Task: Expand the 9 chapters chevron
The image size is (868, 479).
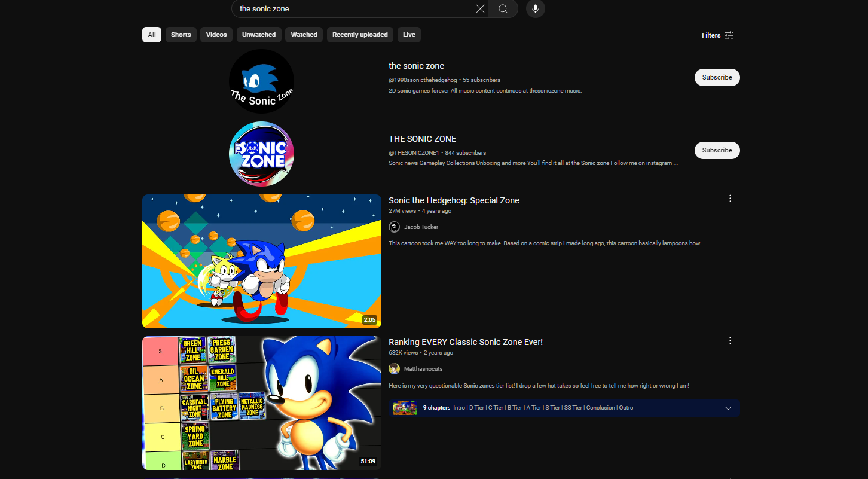Action: click(x=728, y=408)
